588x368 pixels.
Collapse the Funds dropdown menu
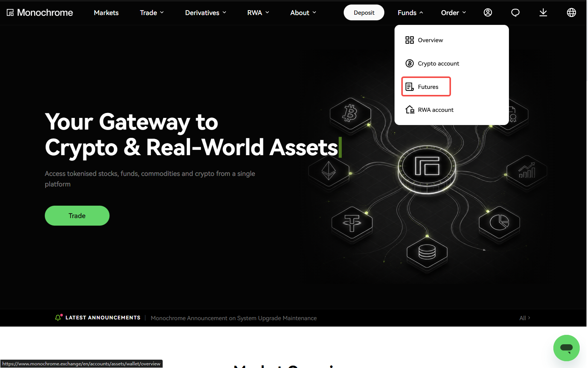(x=410, y=12)
